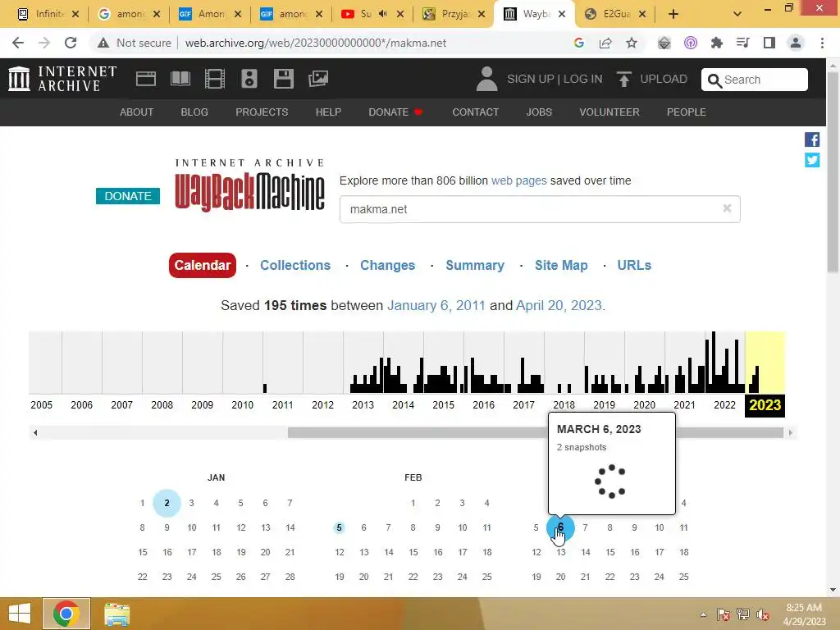Open the Internet Archive texts book icon
This screenshot has width=840, height=630.
pyautogui.click(x=180, y=79)
